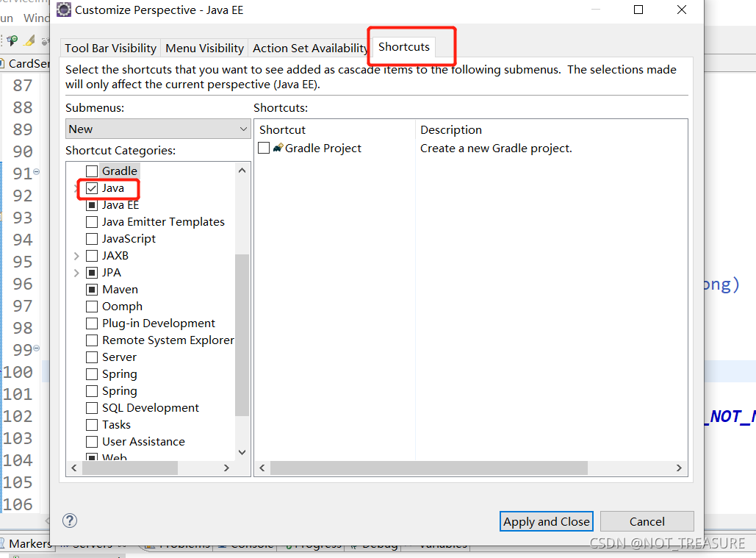
Task: Open the Action Set Availability tab
Action: coord(309,48)
